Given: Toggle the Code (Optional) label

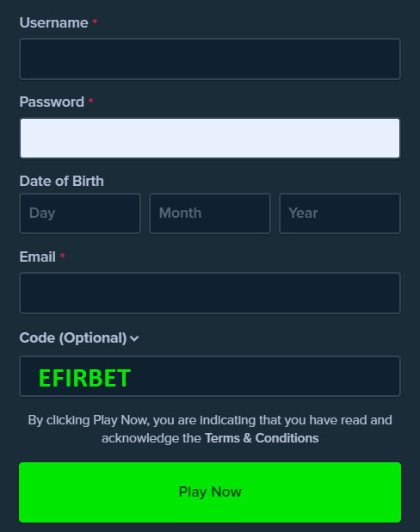Looking at the screenshot, I should point(73,338).
